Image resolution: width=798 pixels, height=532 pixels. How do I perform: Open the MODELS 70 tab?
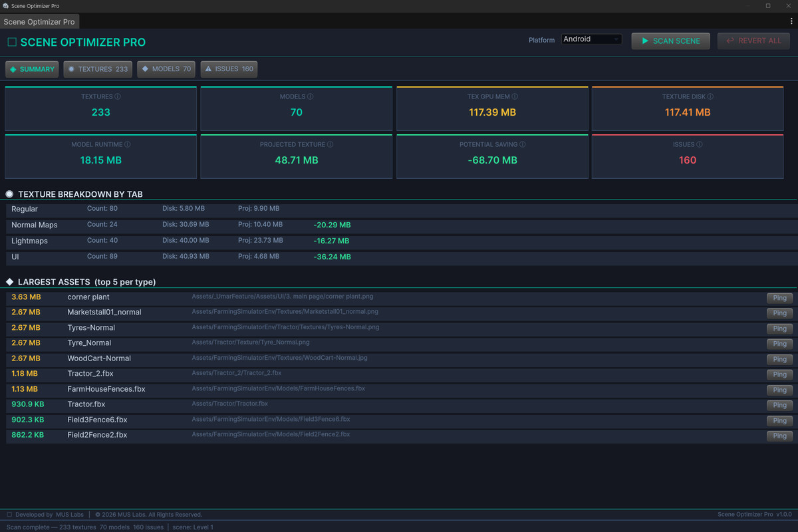pyautogui.click(x=166, y=69)
